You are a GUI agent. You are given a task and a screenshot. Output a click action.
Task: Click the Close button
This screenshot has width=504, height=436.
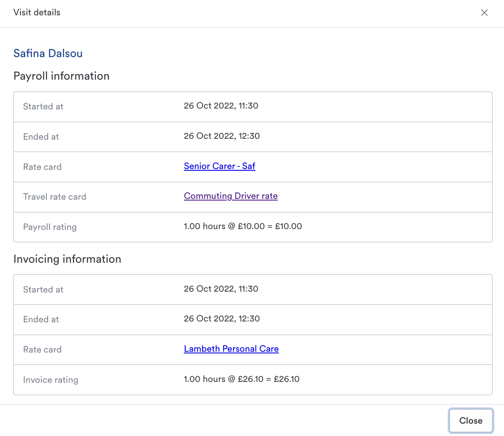point(471,421)
